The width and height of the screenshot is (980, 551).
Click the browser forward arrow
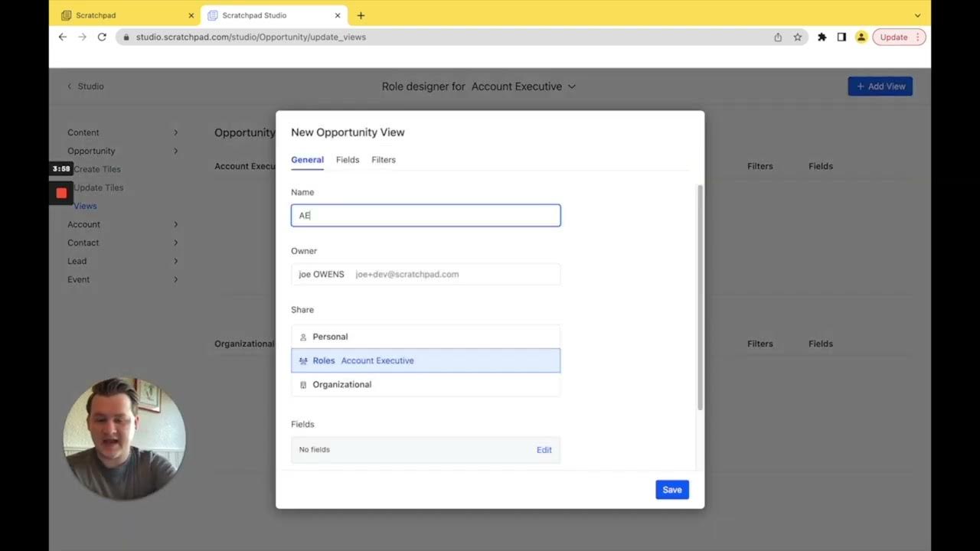(83, 37)
